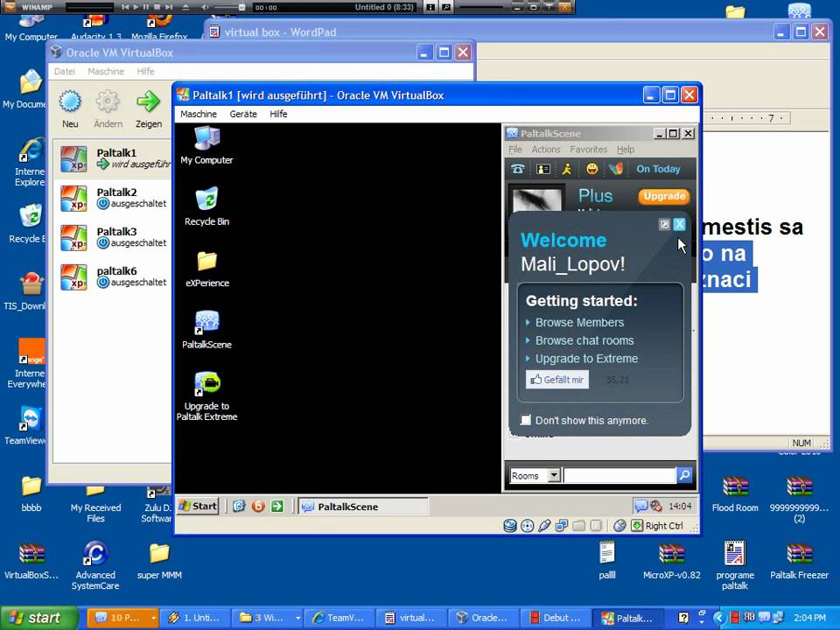This screenshot has height=630, width=840.
Task: Click the PaltalkScene task button in the VM taskbar
Action: click(363, 507)
